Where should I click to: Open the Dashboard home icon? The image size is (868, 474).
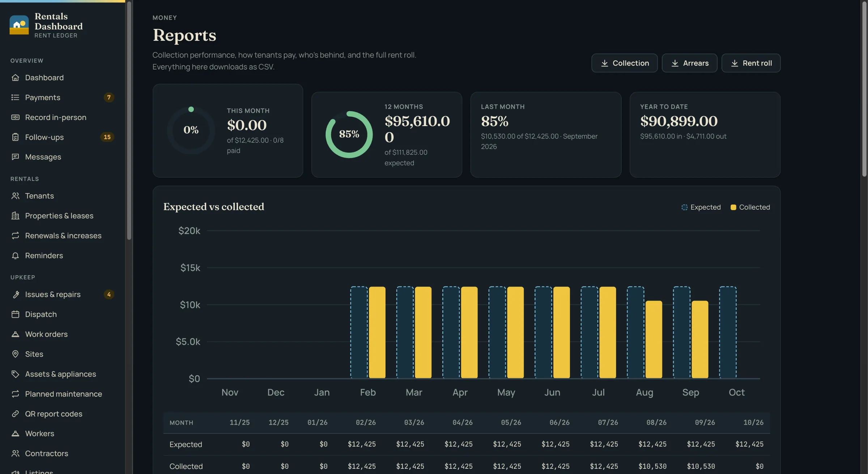click(15, 77)
